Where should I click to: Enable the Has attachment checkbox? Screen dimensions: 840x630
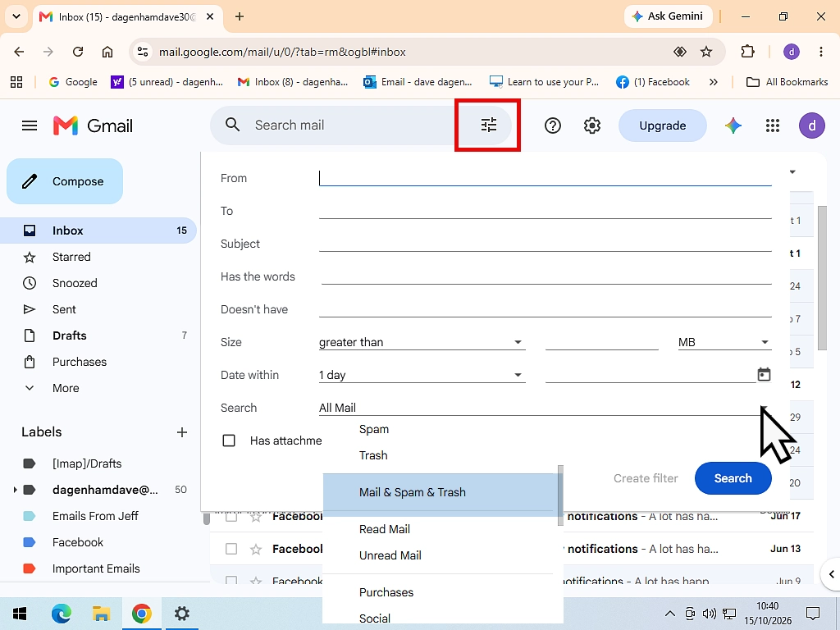point(229,441)
